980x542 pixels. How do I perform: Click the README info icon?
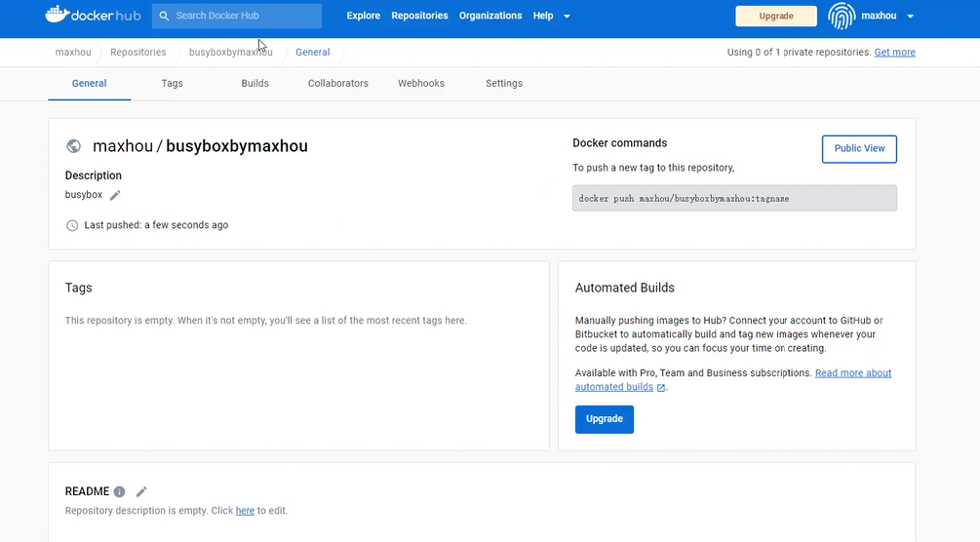pos(119,492)
